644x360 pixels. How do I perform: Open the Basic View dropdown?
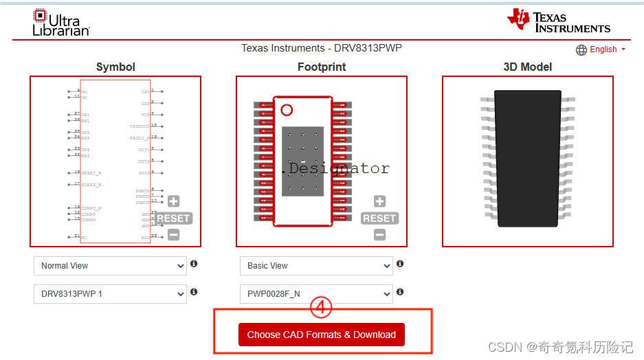(316, 266)
